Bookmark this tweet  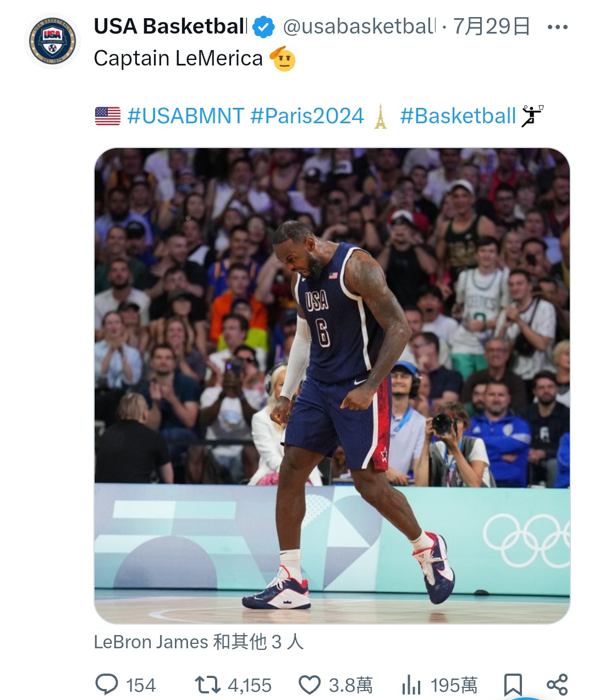(513, 685)
